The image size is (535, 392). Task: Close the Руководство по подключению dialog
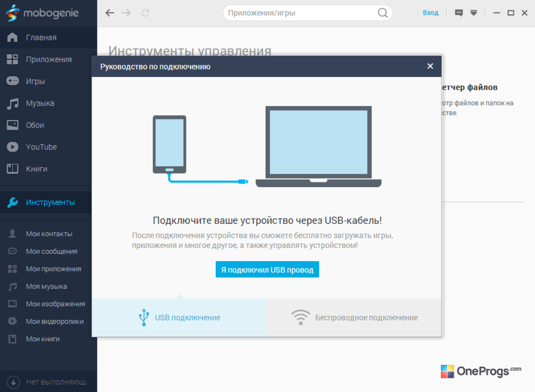tap(430, 66)
